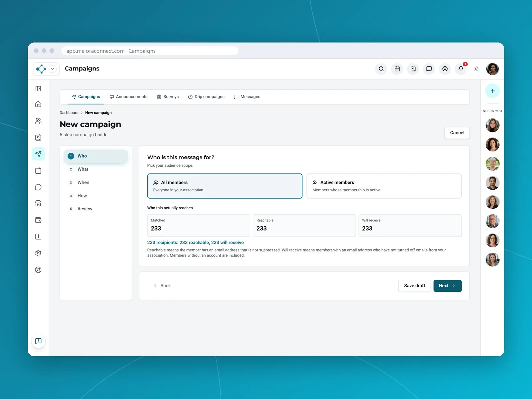
Task: Switch to the Announcements tab
Action: (128, 97)
